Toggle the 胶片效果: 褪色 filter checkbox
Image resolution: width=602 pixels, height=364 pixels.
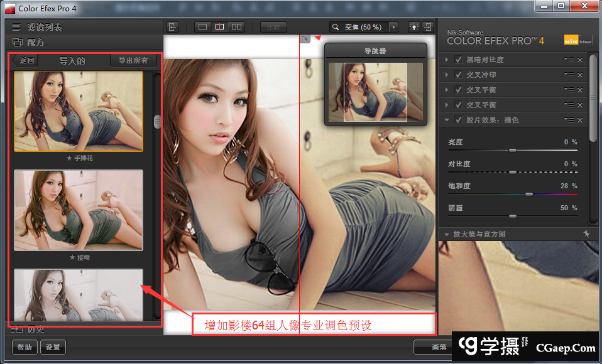458,120
